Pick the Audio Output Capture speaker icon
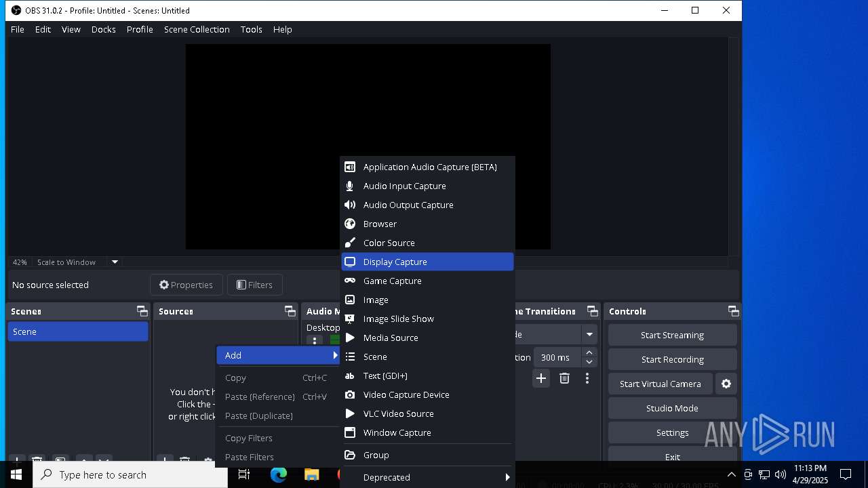868x488 pixels. (x=350, y=205)
